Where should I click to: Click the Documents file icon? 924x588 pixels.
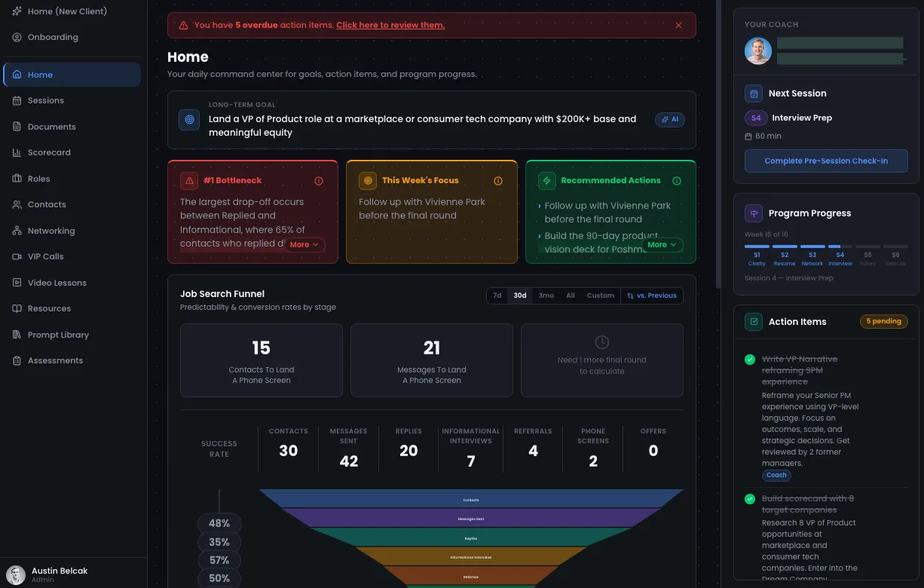[17, 127]
